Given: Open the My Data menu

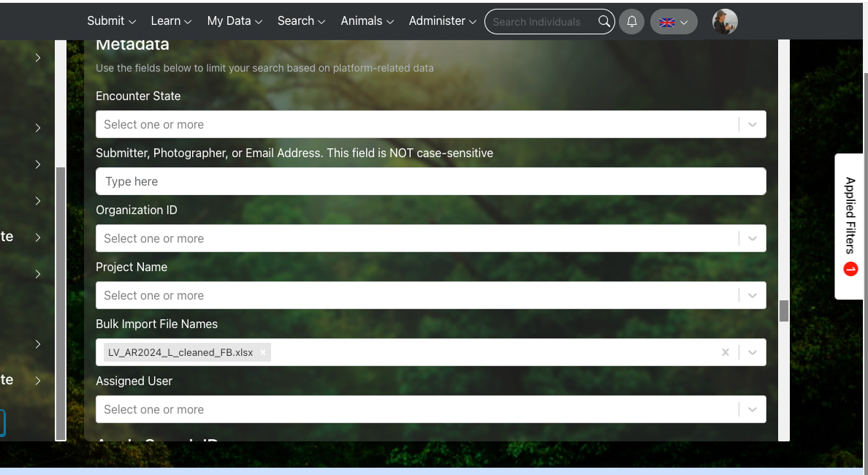Looking at the screenshot, I should coord(234,21).
